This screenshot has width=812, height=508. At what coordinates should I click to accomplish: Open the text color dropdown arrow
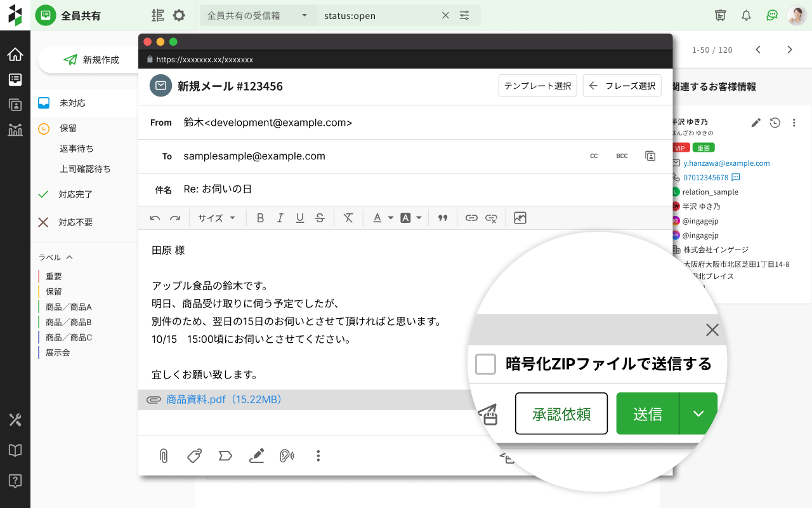click(391, 218)
